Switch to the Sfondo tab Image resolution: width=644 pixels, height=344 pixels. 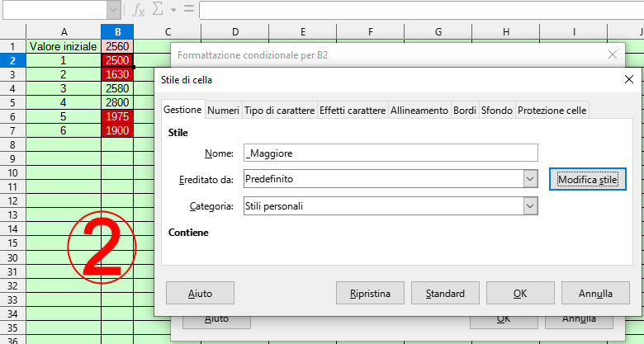tap(496, 110)
